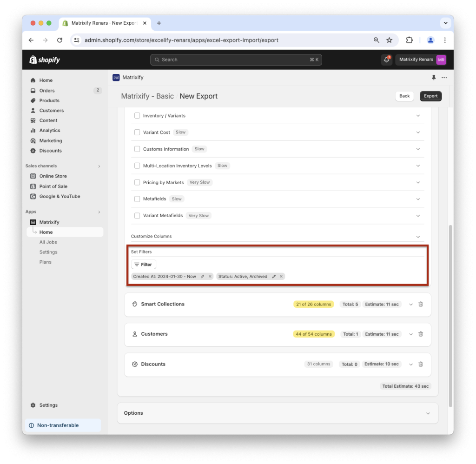Click the Export button
Image resolution: width=476 pixels, height=464 pixels.
click(x=430, y=96)
